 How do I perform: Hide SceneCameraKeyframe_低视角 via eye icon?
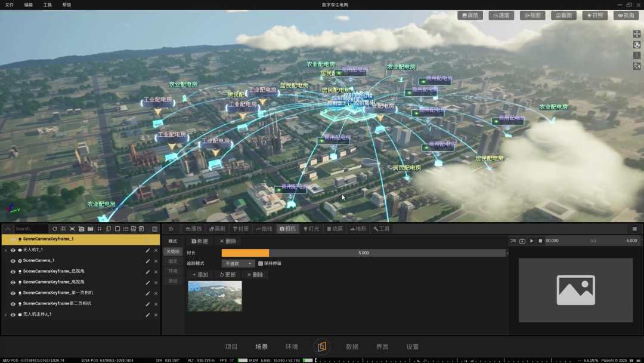click(13, 271)
